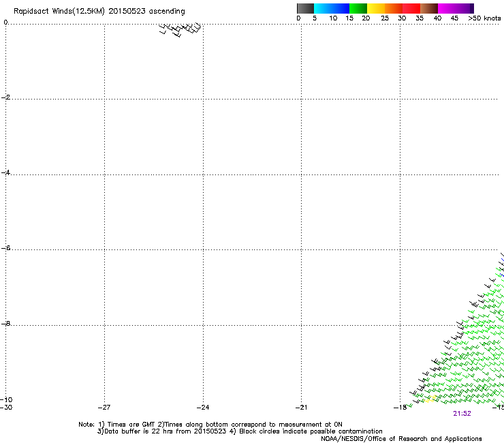This screenshot has width=504, height=443.
Task: Click the -27 longitude axis label
Action: click(104, 408)
